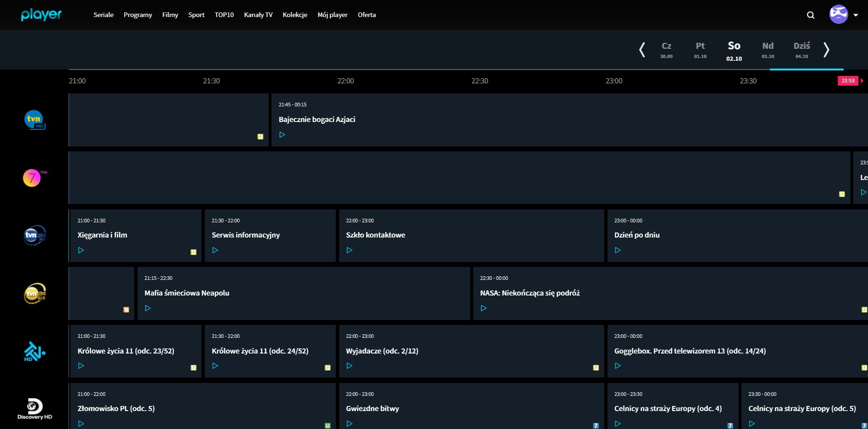Open Szkło kontaktowe program title

(376, 235)
